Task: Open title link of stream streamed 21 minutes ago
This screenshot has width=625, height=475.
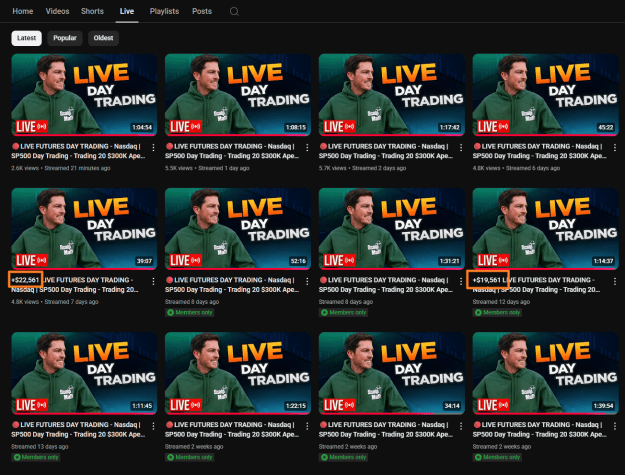Action: point(79,151)
